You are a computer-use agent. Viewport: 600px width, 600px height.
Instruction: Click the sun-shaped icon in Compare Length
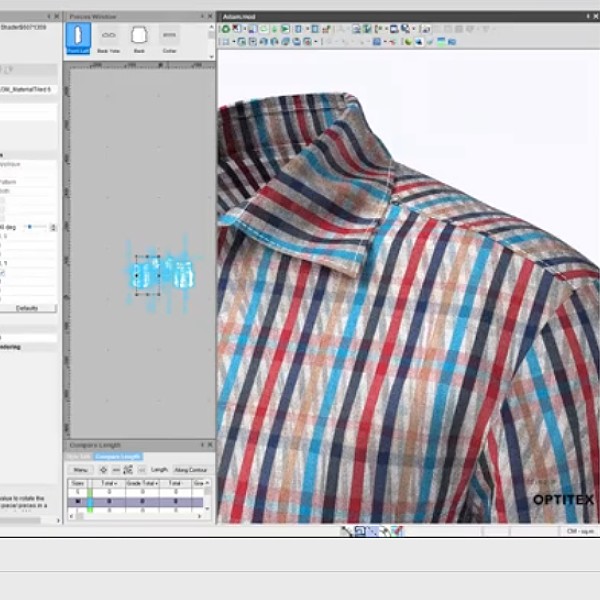(x=103, y=469)
